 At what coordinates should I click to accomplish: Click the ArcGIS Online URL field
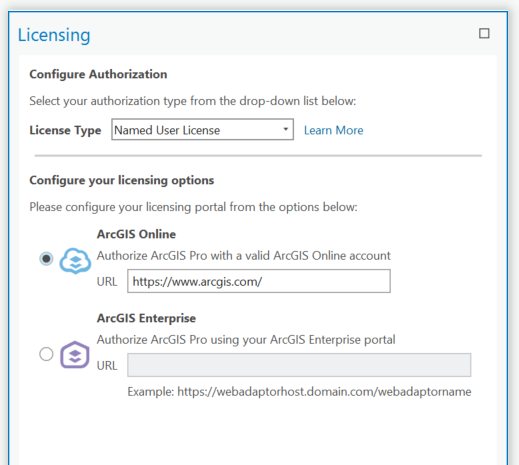click(x=259, y=281)
